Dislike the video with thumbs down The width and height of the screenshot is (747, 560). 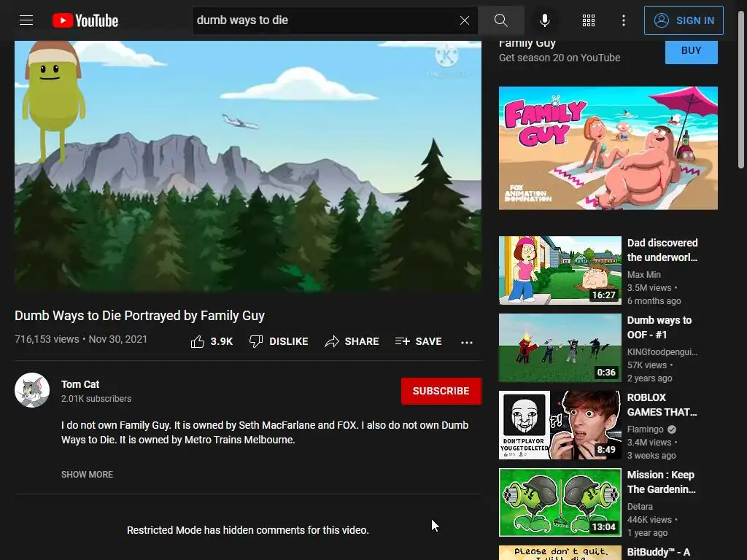point(279,341)
